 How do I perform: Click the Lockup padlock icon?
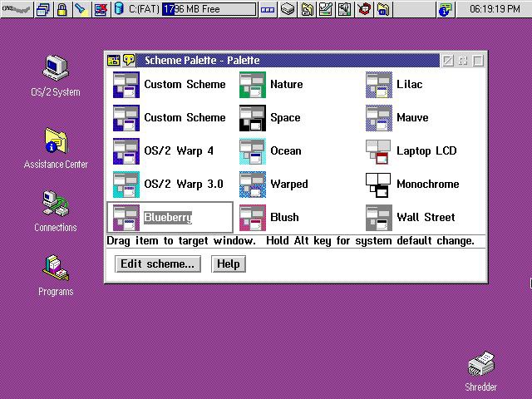point(62,9)
